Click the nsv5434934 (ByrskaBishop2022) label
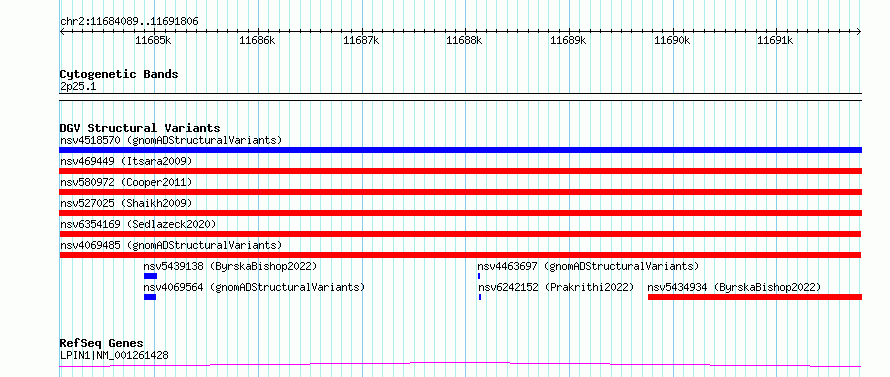Image resolution: width=890 pixels, height=377 pixels. [x=734, y=287]
